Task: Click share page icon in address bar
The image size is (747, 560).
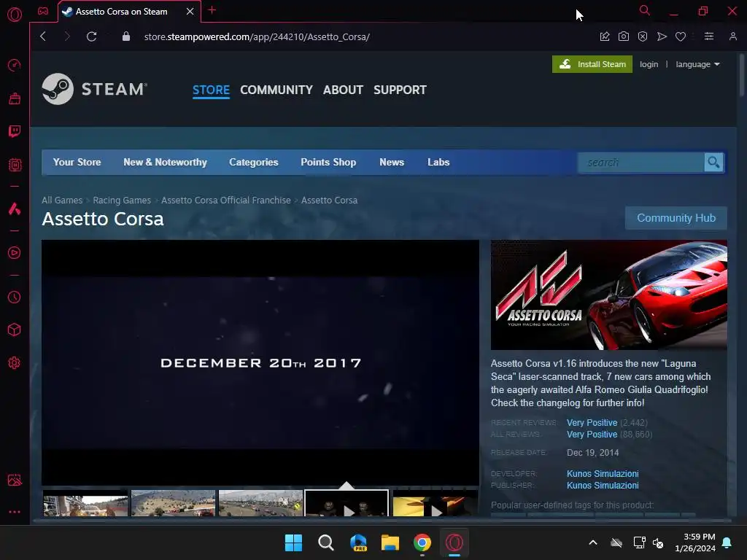Action: point(605,36)
